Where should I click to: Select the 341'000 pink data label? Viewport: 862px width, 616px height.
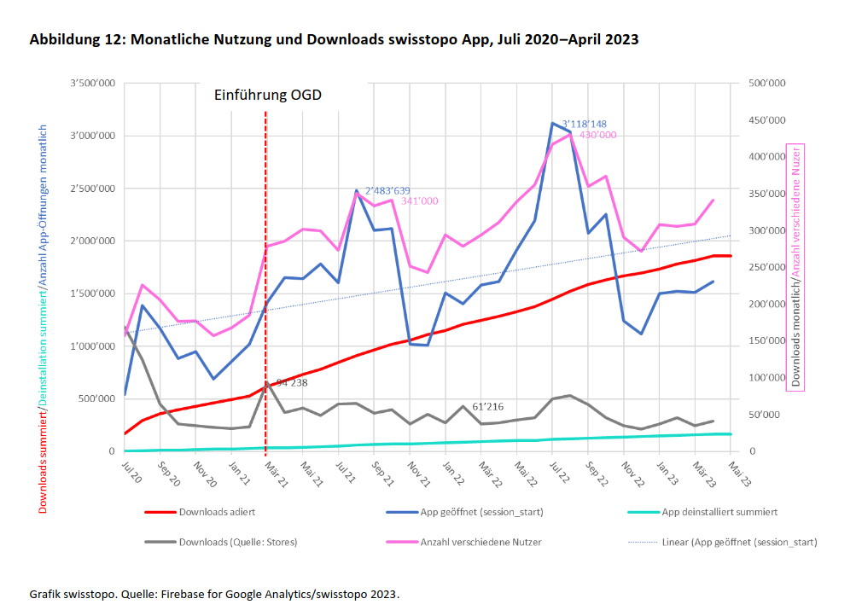[419, 201]
